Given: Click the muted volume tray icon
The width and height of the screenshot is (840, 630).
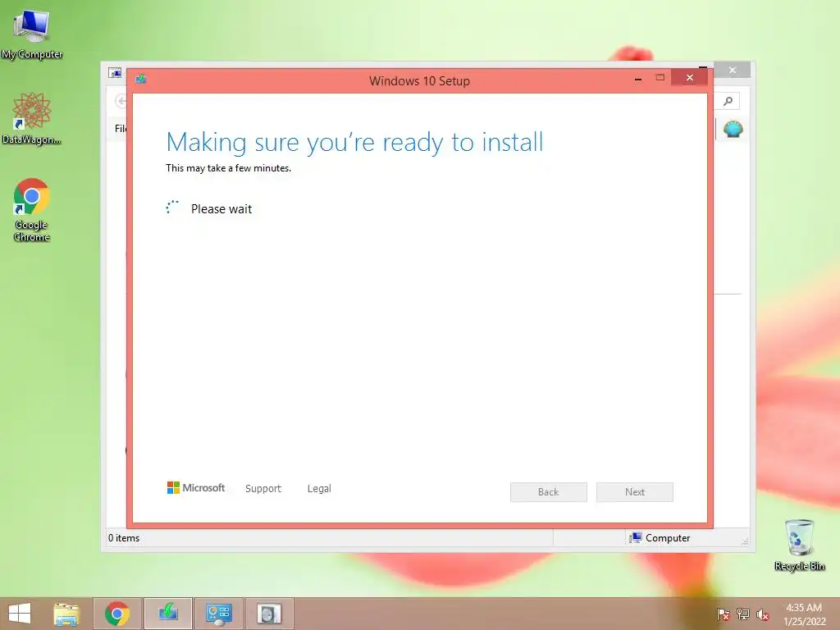Looking at the screenshot, I should point(763,614).
